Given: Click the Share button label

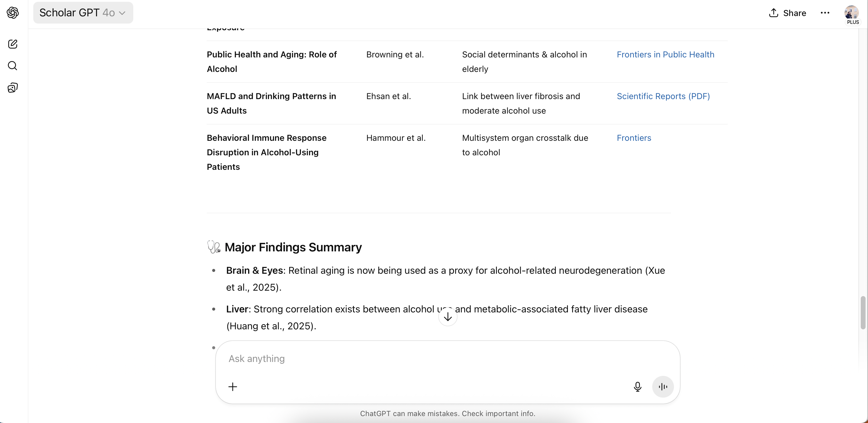Looking at the screenshot, I should pos(794,13).
